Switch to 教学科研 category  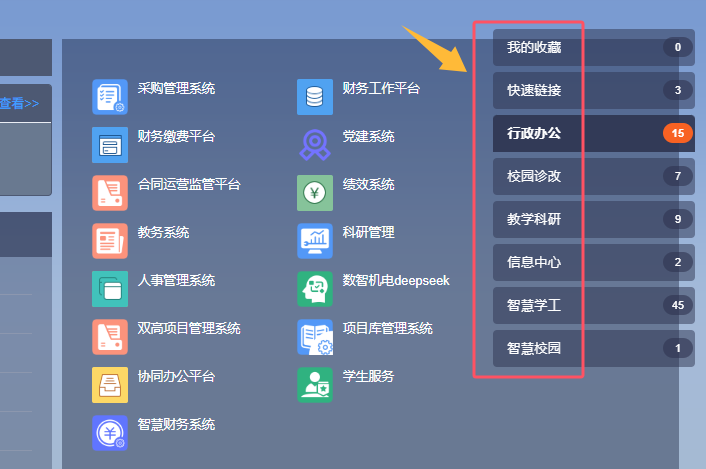[x=593, y=219]
